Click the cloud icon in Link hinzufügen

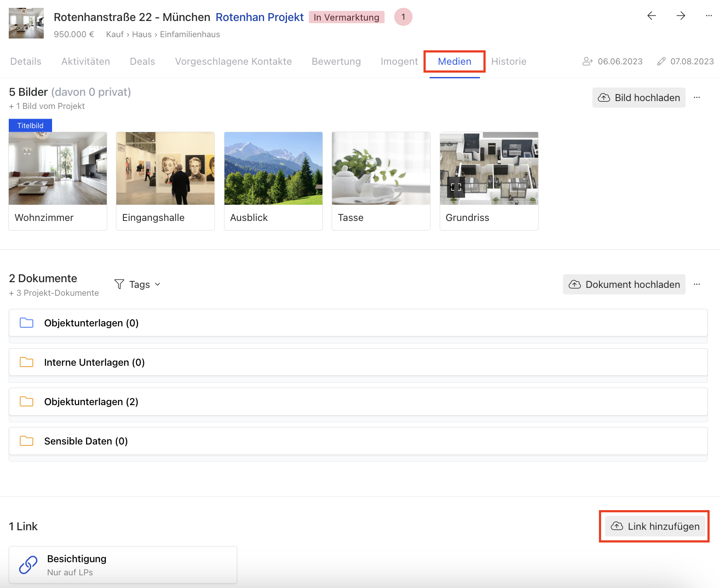coord(617,526)
